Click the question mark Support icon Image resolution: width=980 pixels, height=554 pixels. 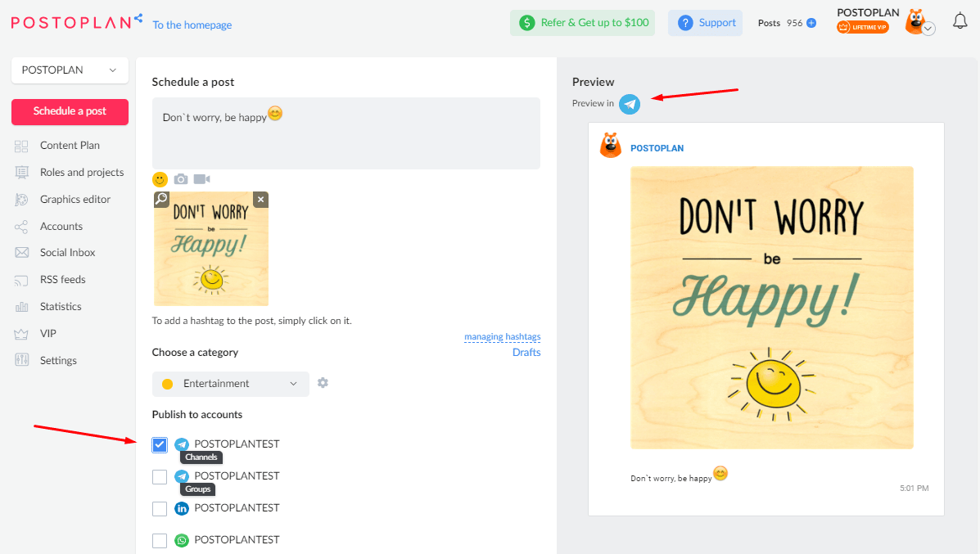click(685, 23)
